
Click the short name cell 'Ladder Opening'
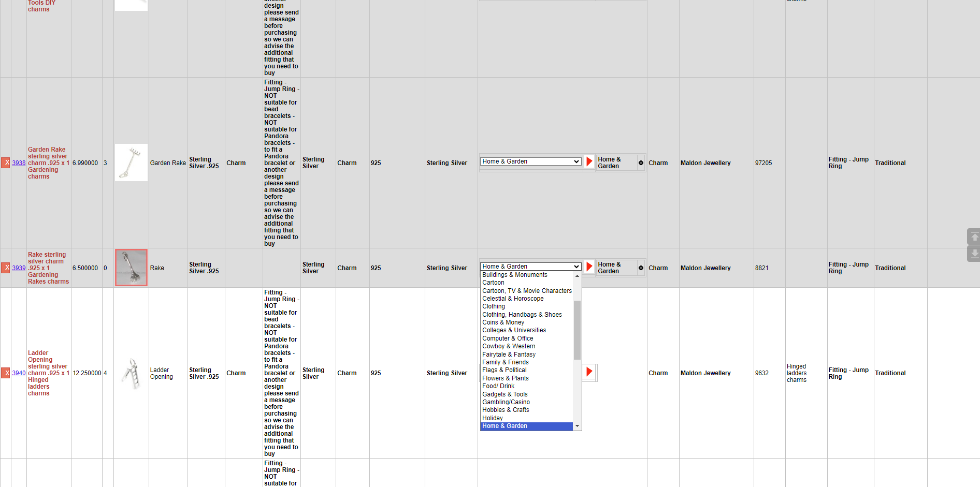tap(162, 373)
